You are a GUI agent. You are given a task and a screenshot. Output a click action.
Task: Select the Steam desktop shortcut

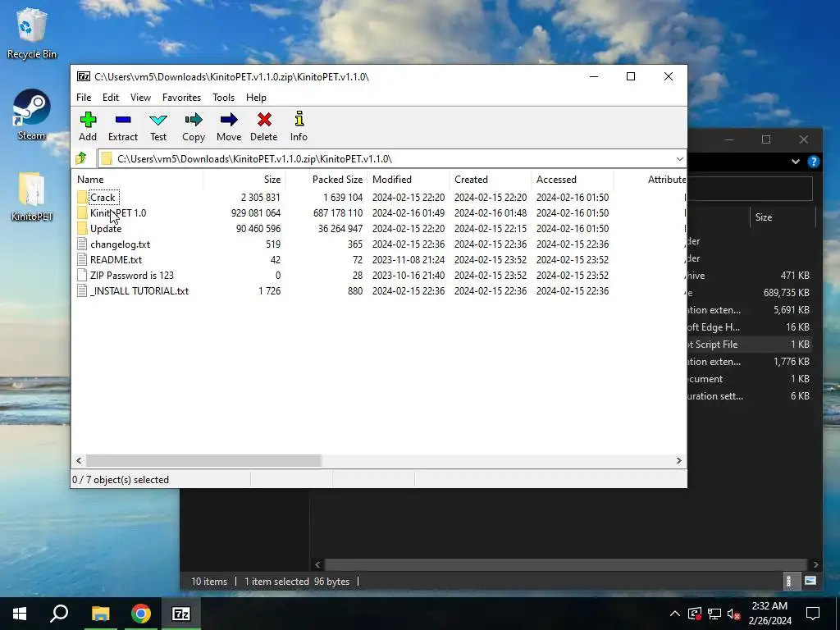click(x=32, y=115)
